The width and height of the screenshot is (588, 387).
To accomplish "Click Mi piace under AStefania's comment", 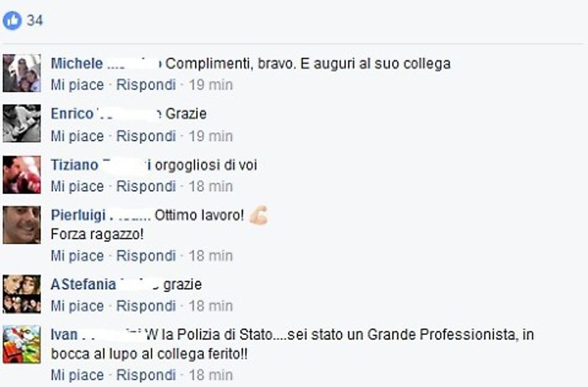I will [x=77, y=306].
